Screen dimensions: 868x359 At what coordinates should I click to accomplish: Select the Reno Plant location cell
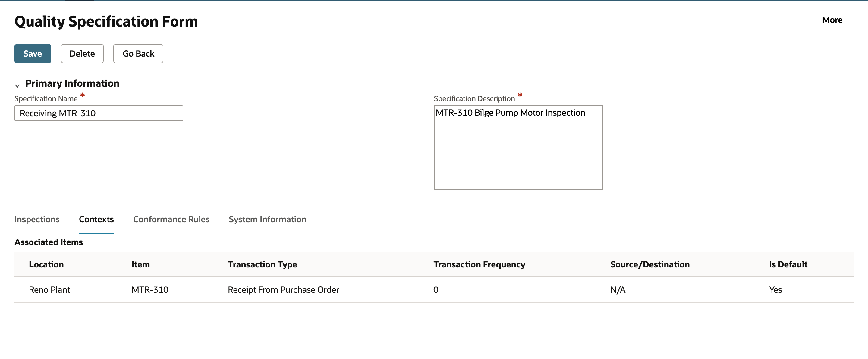click(49, 290)
